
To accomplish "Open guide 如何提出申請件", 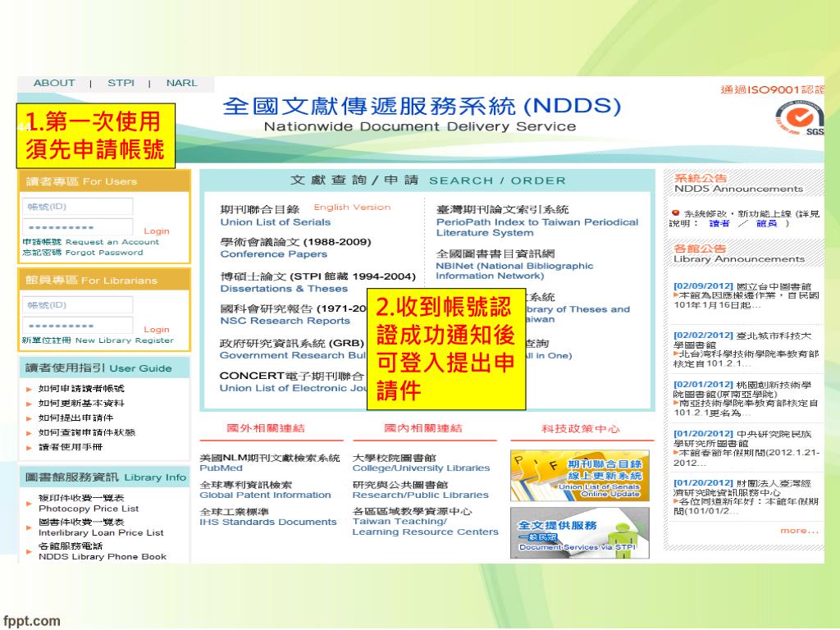I will (x=75, y=418).
